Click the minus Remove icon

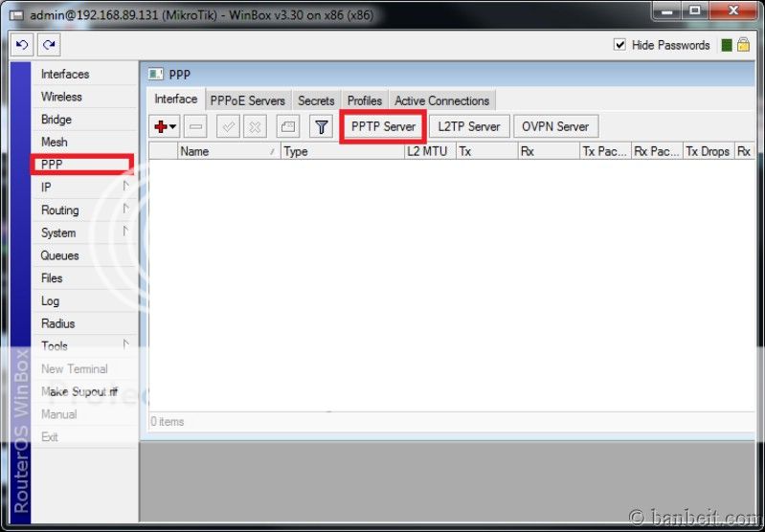194,126
